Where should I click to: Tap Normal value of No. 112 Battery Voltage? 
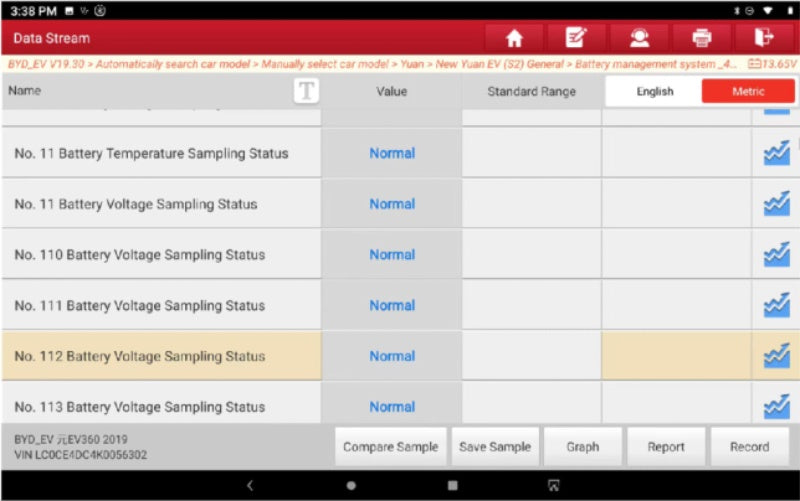point(392,356)
